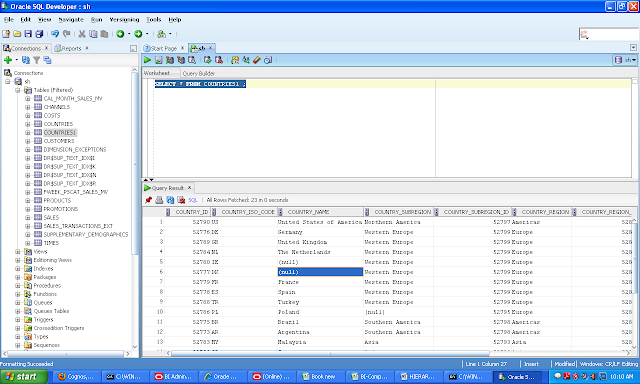Expand the SALES table node
The width and height of the screenshot is (640, 384).
point(27,218)
